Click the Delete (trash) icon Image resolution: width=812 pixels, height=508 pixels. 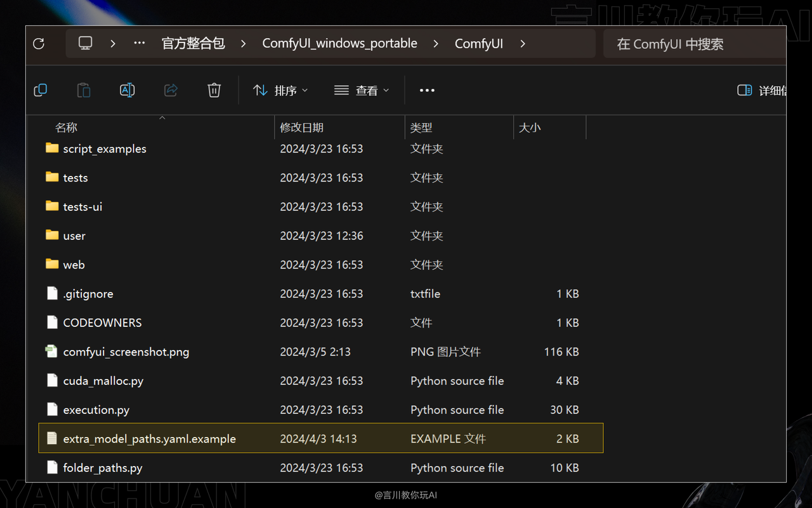click(x=214, y=90)
